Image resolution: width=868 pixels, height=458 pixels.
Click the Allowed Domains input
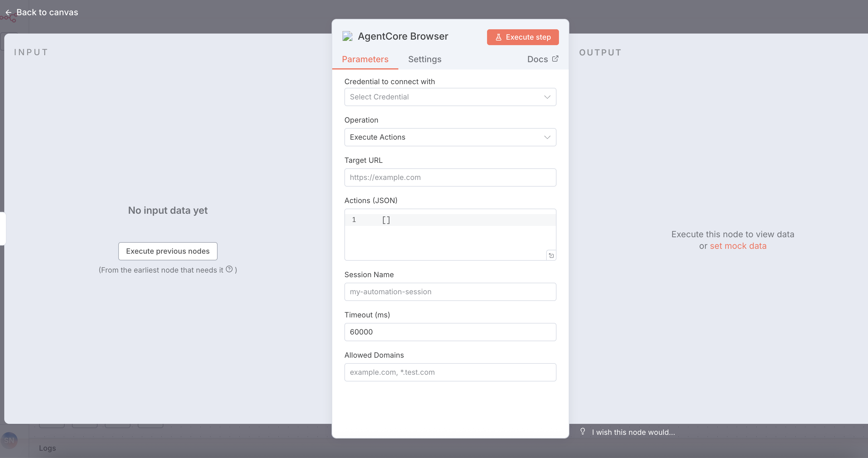pyautogui.click(x=450, y=372)
